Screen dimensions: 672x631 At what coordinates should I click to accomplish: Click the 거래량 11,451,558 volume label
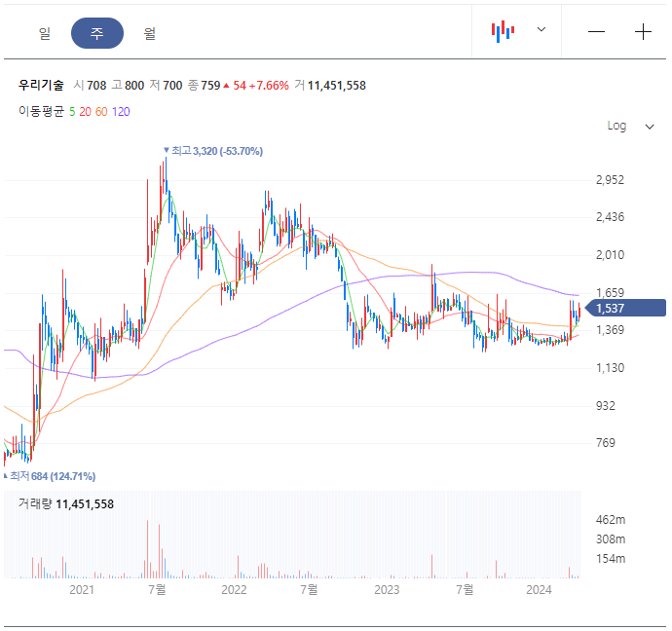66,503
